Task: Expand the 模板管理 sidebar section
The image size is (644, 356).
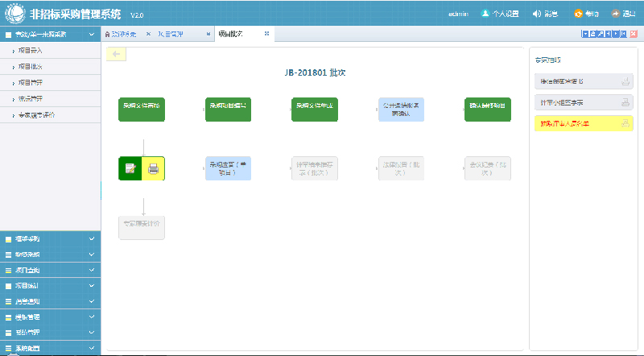Action: (x=50, y=317)
